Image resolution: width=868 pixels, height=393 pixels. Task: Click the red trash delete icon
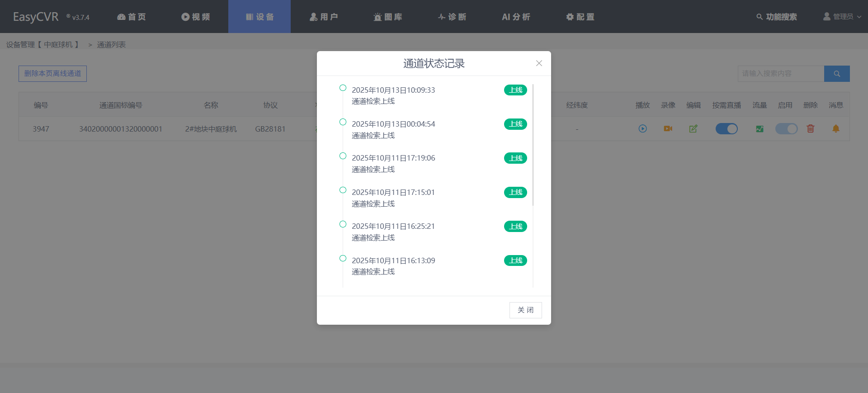pyautogui.click(x=811, y=129)
